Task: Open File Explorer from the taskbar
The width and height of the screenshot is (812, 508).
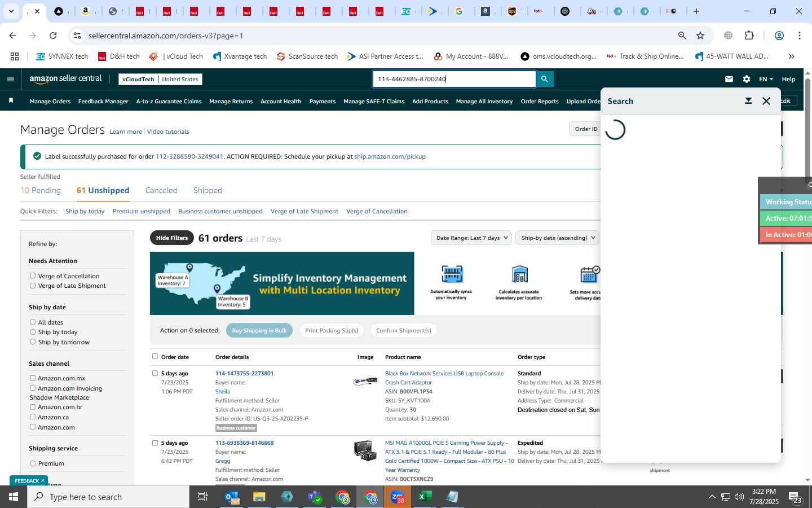Action: [x=259, y=497]
